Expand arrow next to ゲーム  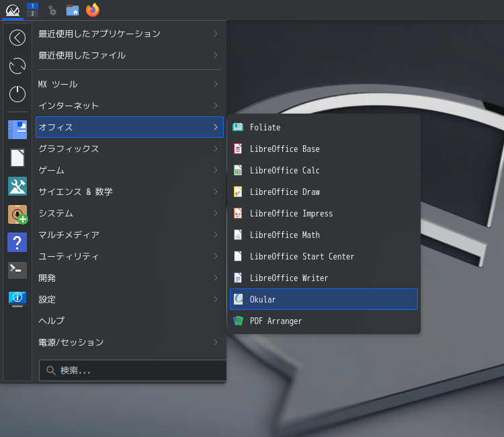[216, 170]
